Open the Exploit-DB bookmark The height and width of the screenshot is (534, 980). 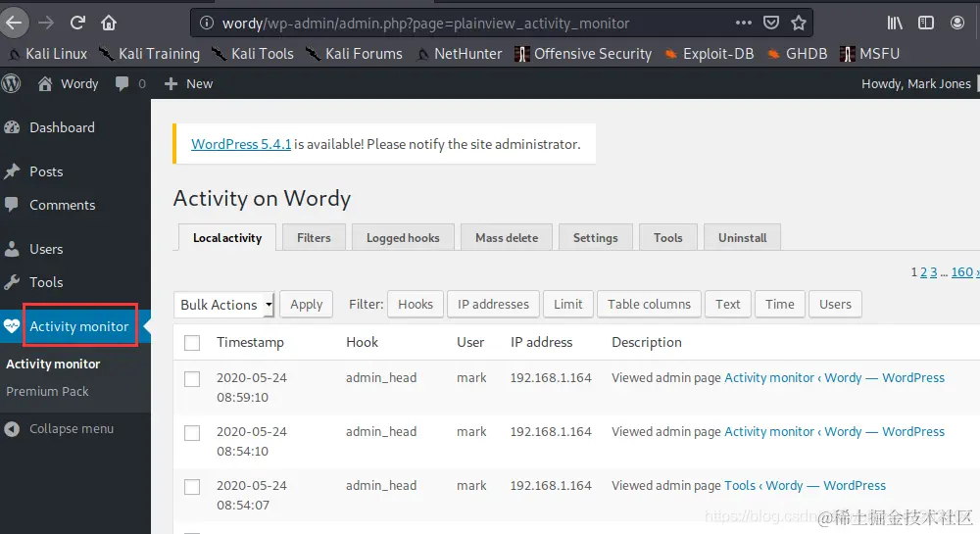710,54
